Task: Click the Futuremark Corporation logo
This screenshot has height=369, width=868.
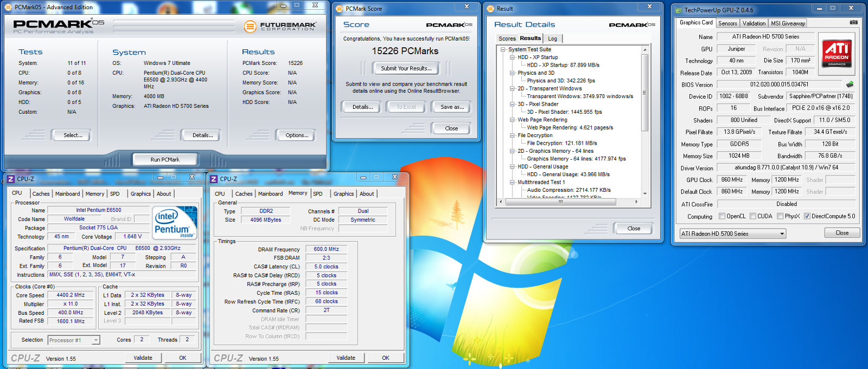Action: [x=280, y=26]
